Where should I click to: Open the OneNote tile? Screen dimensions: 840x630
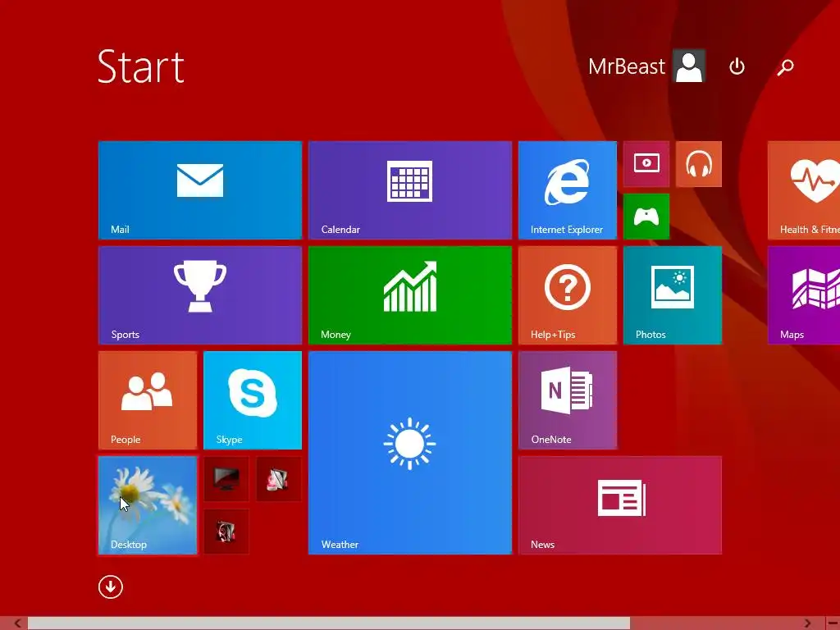click(568, 400)
